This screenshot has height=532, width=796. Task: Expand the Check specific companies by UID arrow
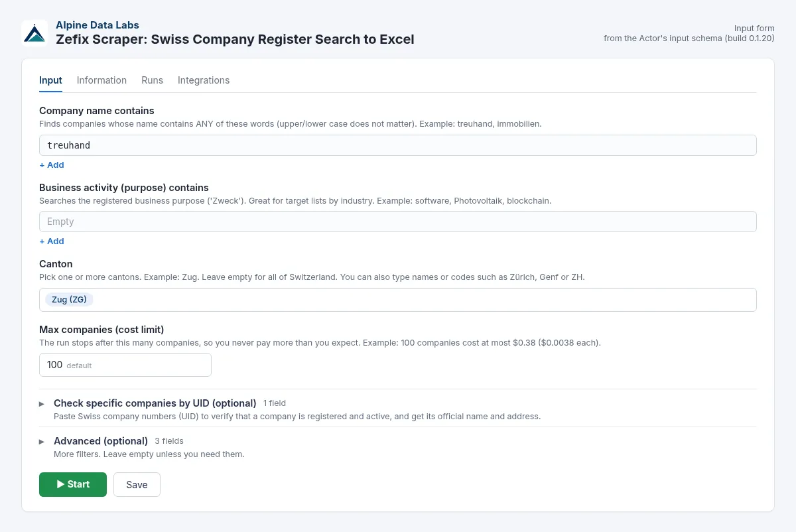tap(42, 403)
